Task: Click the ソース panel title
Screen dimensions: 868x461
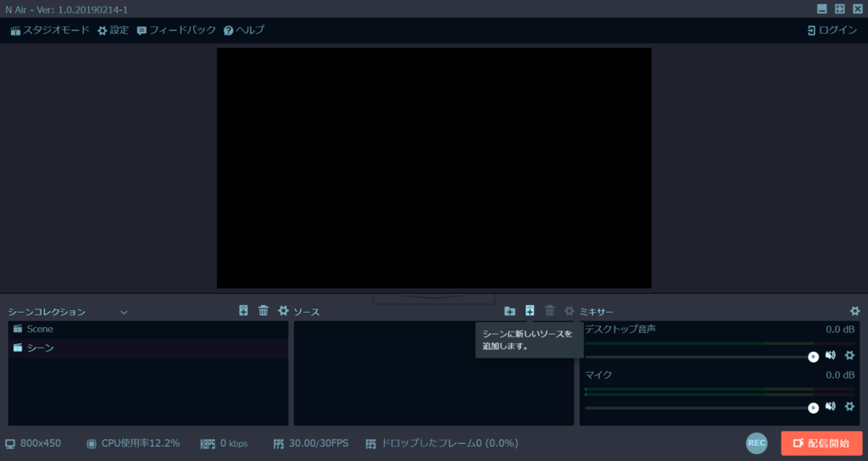Action: [x=307, y=312]
